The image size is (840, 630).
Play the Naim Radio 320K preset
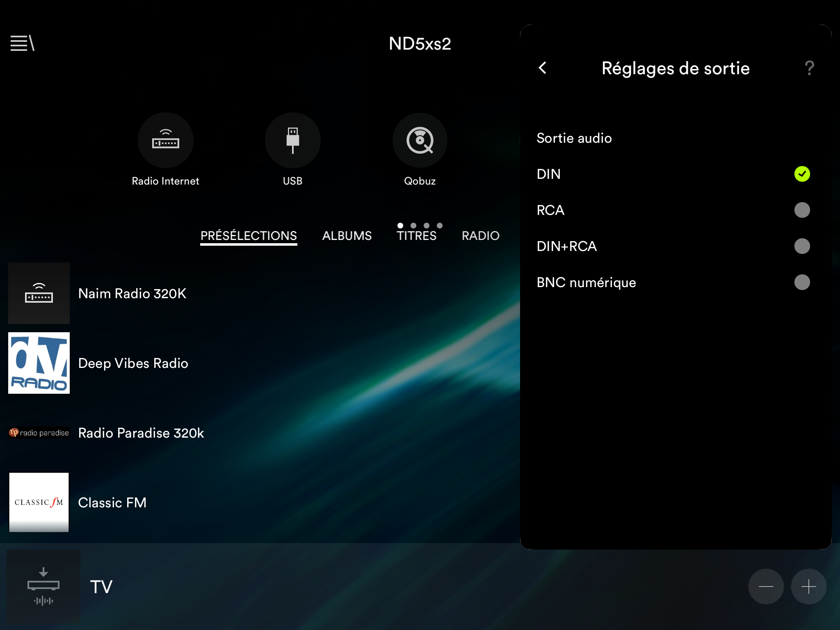(x=132, y=294)
